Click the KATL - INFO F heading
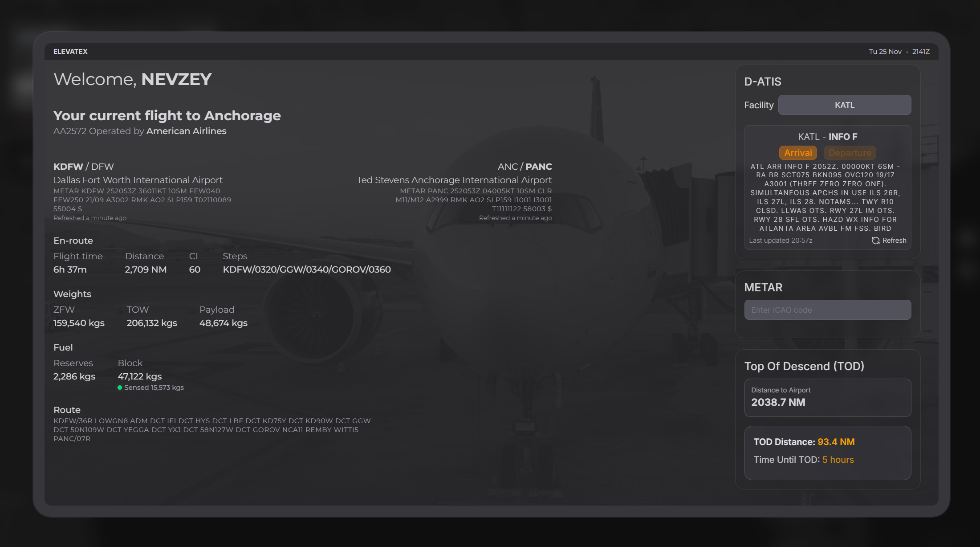Screen dimensions: 980x547 coord(827,137)
